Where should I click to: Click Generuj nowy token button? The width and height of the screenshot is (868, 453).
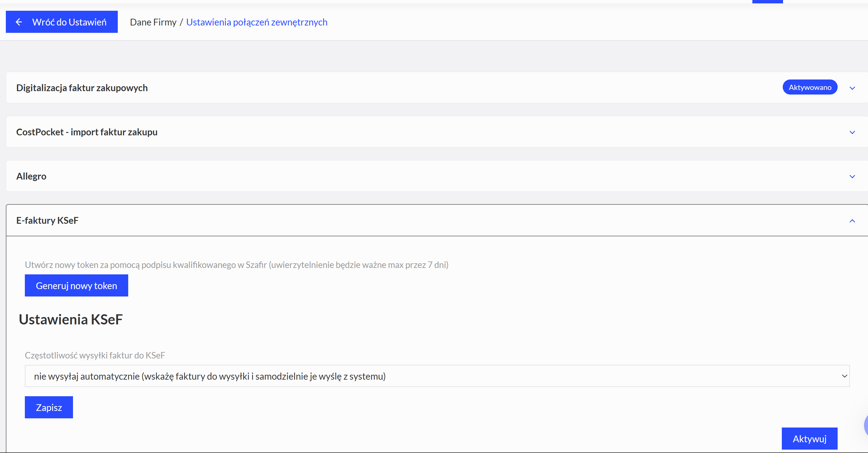point(76,285)
